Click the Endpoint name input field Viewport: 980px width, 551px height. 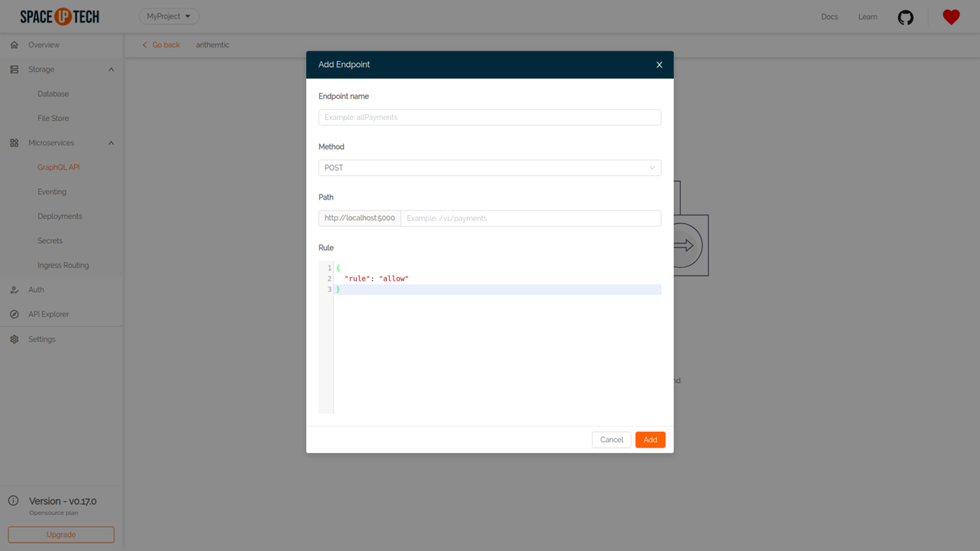[x=489, y=116]
